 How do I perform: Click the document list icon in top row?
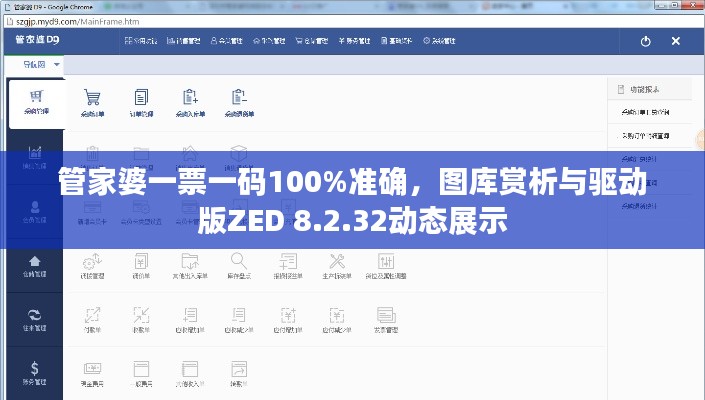141,101
